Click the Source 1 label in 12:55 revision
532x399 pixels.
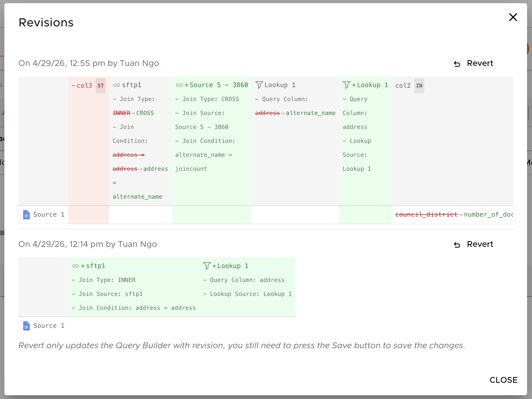click(49, 215)
